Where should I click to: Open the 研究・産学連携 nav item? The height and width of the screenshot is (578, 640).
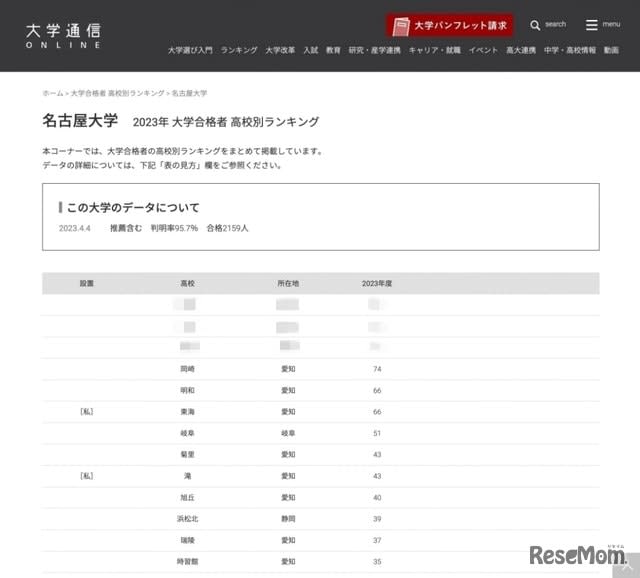[x=374, y=50]
